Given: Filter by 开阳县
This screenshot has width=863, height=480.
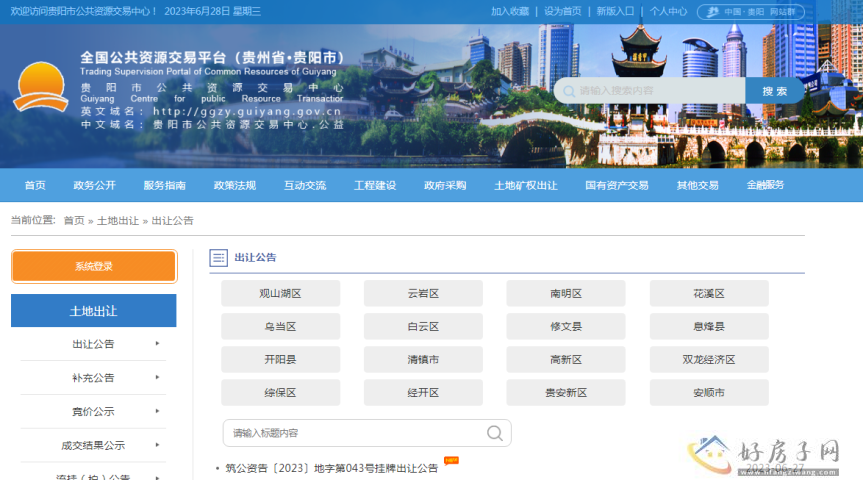Looking at the screenshot, I should pyautogui.click(x=281, y=359).
